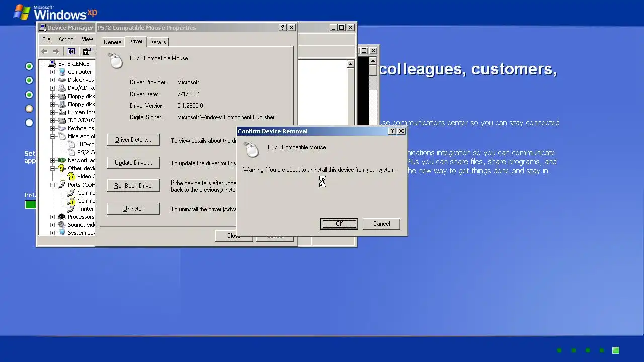The width and height of the screenshot is (644, 362).
Task: Click the Back arrow in Device Manager toolbar
Action: (x=44, y=51)
